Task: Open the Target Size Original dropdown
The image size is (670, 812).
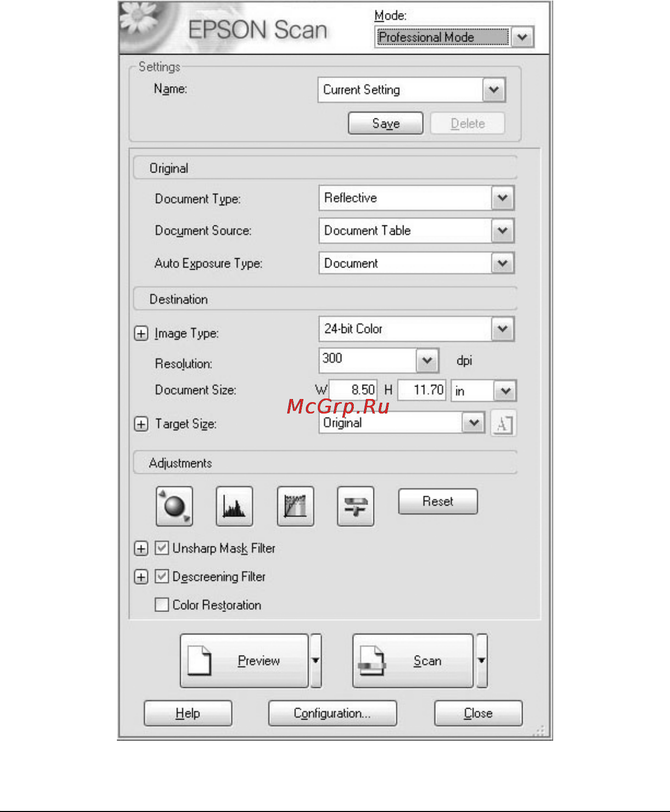Action: 473,423
